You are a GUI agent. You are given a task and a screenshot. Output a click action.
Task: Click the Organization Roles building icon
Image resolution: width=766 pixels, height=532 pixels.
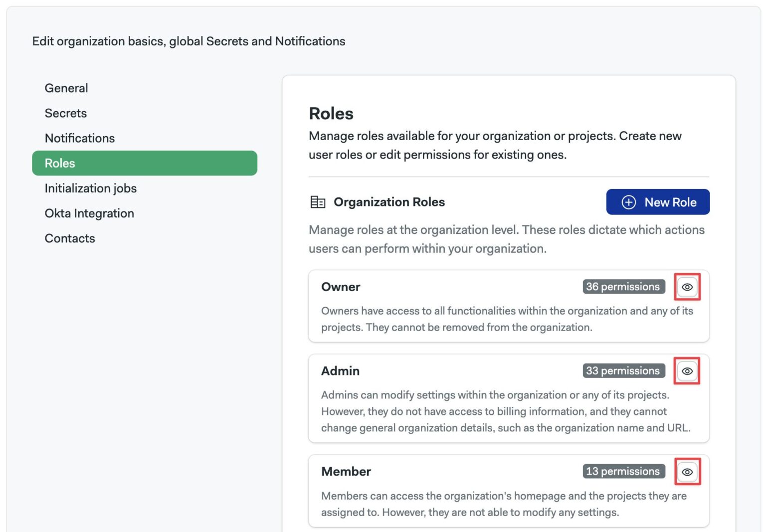click(318, 202)
